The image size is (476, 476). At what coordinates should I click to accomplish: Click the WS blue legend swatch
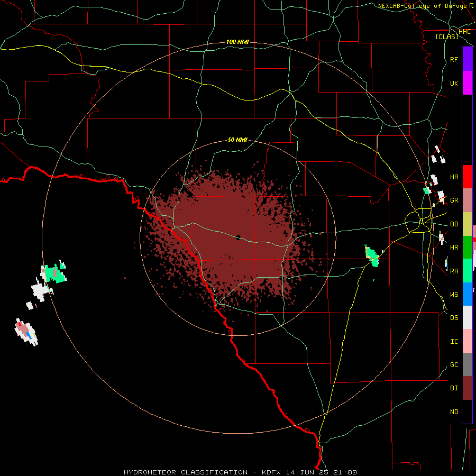(467, 294)
